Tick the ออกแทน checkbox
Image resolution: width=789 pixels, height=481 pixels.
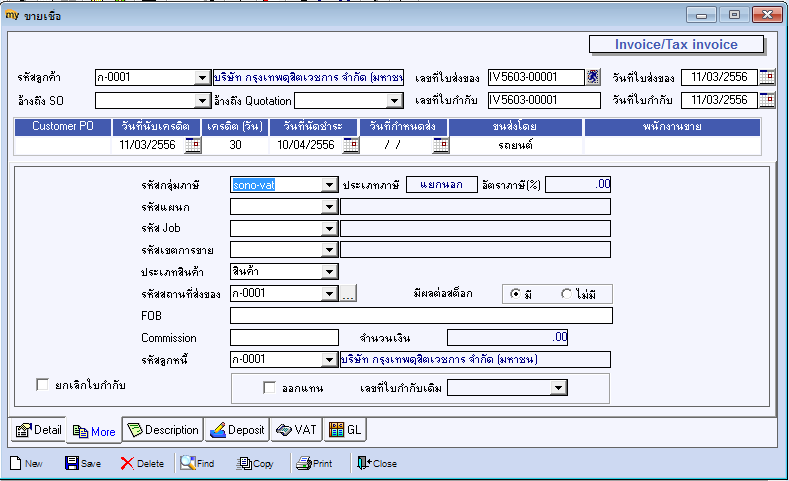click(x=269, y=387)
